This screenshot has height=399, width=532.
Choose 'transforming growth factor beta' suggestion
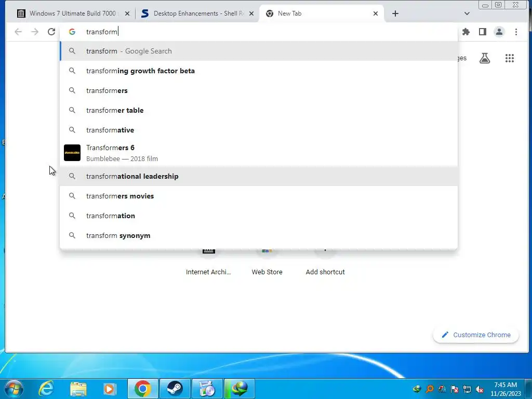259,71
